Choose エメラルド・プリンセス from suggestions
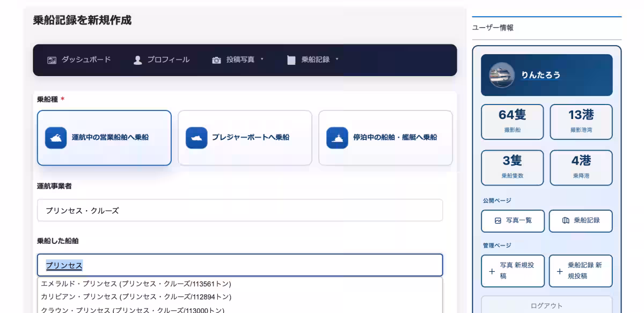This screenshot has width=644, height=313. [240, 284]
